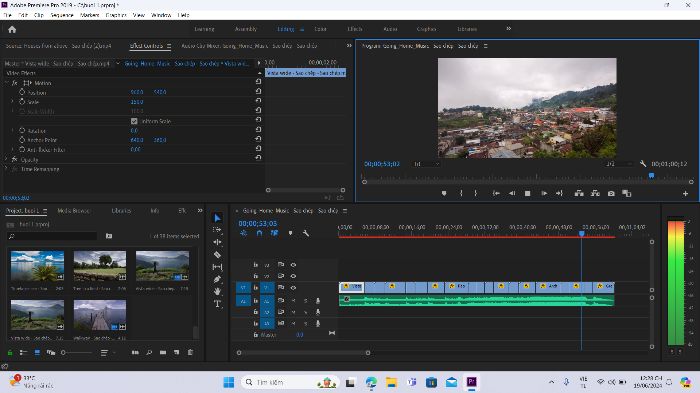The width and height of the screenshot is (700, 393).
Task: Click the Lift button
Action: [579, 193]
